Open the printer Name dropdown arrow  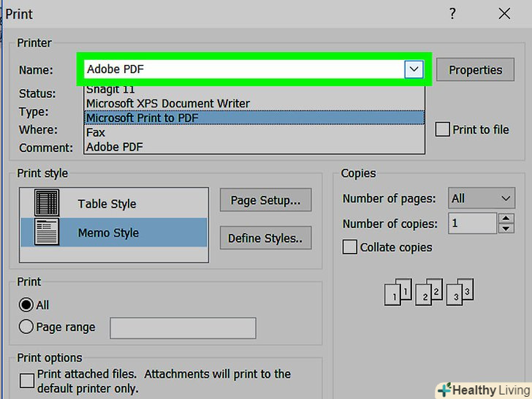pos(414,69)
